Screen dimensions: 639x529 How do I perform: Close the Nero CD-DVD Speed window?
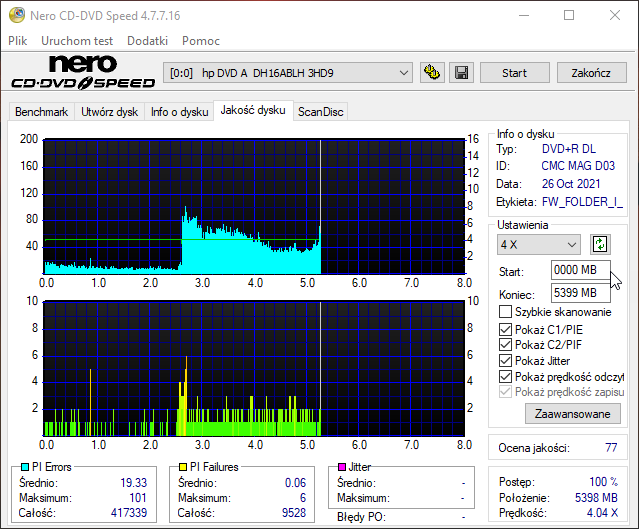(x=615, y=15)
